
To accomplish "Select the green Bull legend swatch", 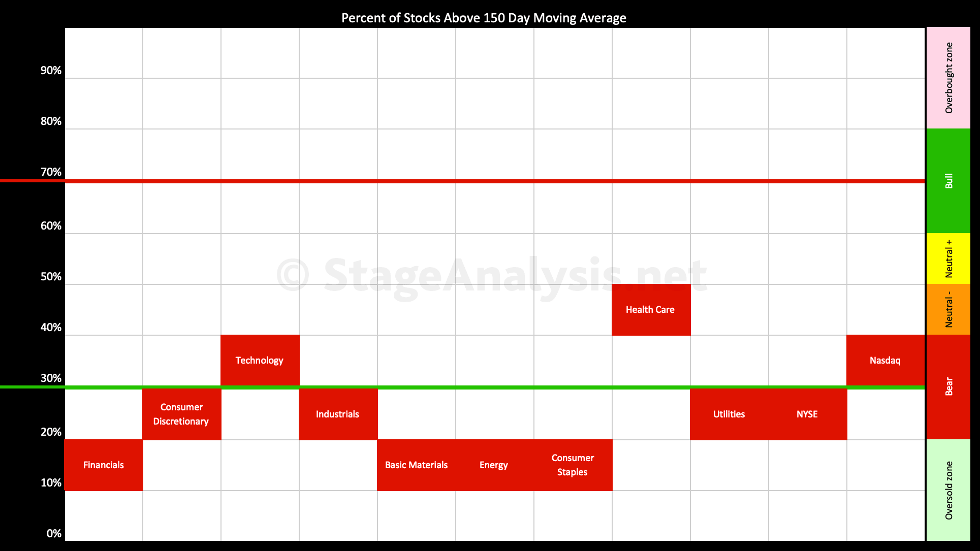I will [949, 181].
